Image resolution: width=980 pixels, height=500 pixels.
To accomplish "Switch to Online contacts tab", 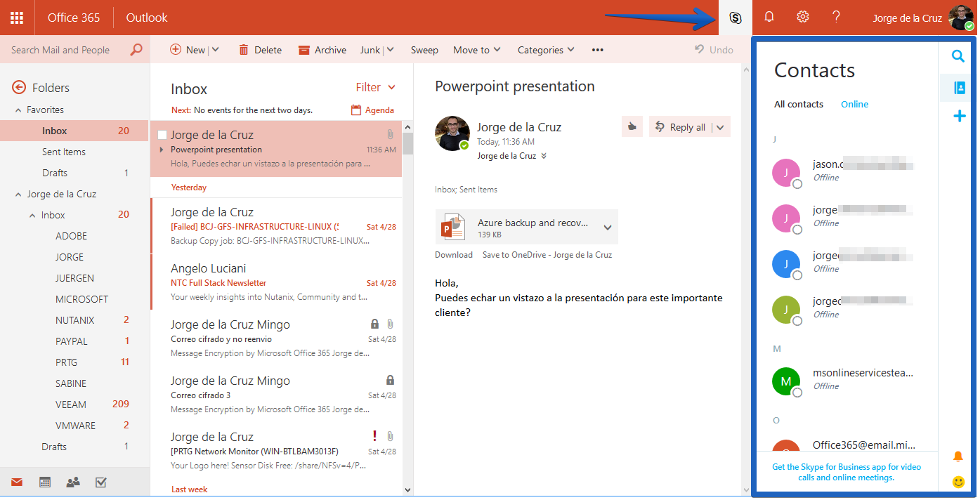I will [x=855, y=104].
